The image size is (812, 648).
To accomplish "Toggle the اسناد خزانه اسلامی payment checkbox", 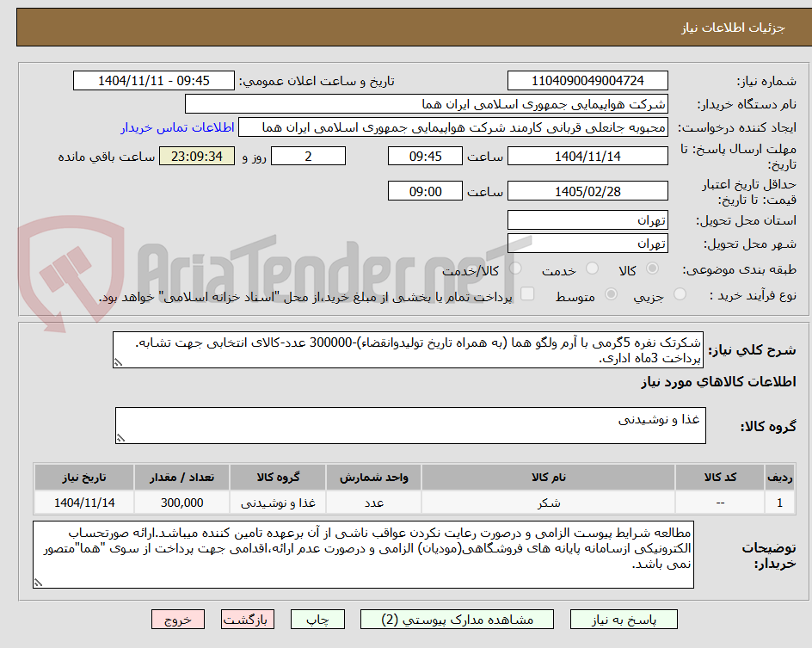I will pyautogui.click(x=527, y=293).
